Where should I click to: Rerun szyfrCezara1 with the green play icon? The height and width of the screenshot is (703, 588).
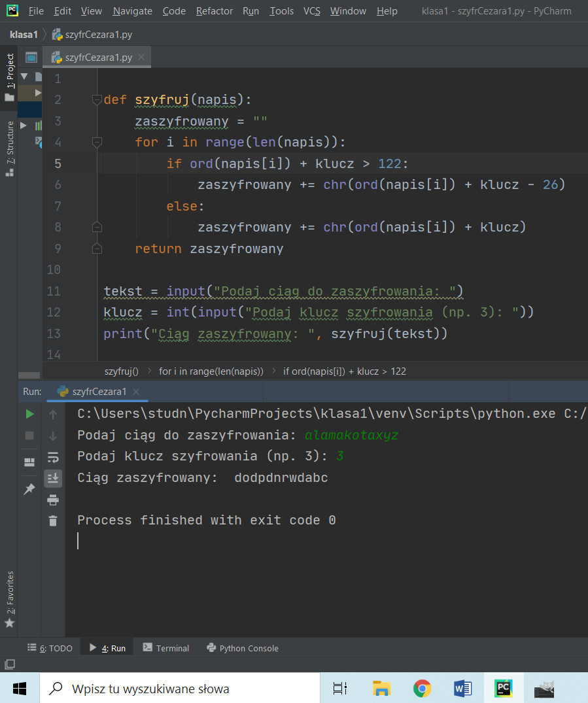pyautogui.click(x=29, y=414)
